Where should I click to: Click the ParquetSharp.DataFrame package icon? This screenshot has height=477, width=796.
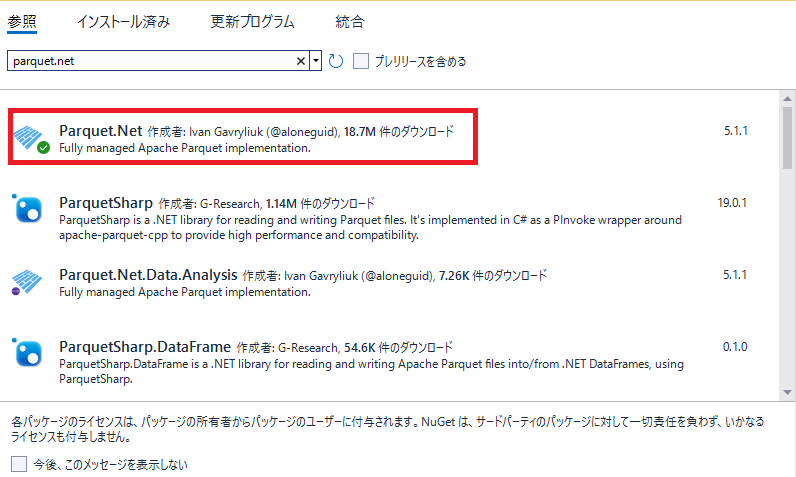click(27, 353)
